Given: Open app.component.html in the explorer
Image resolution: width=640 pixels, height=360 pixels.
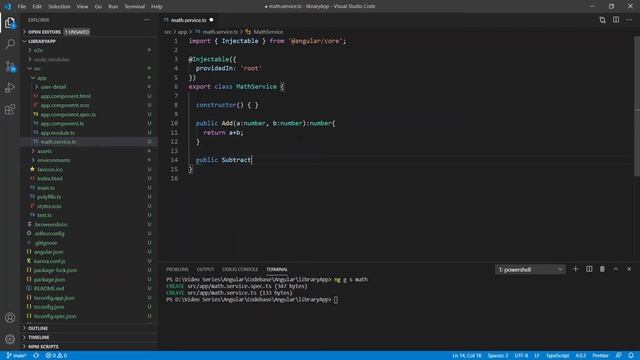Looking at the screenshot, I should point(66,96).
